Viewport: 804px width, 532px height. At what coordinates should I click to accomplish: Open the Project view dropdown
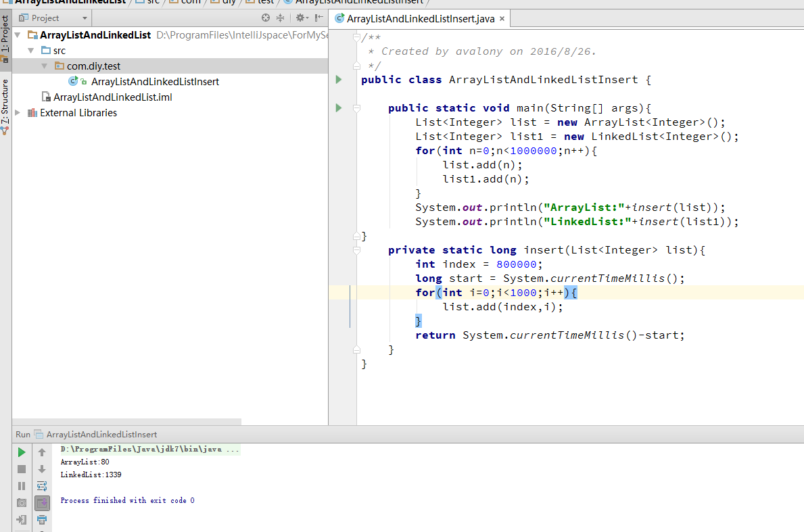point(85,18)
